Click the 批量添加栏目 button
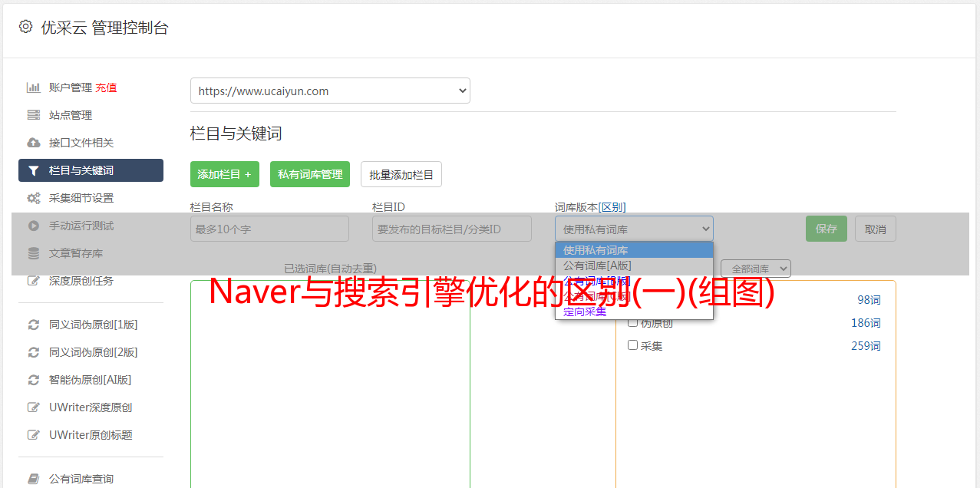Screen dimensions: 980x488 (401, 174)
